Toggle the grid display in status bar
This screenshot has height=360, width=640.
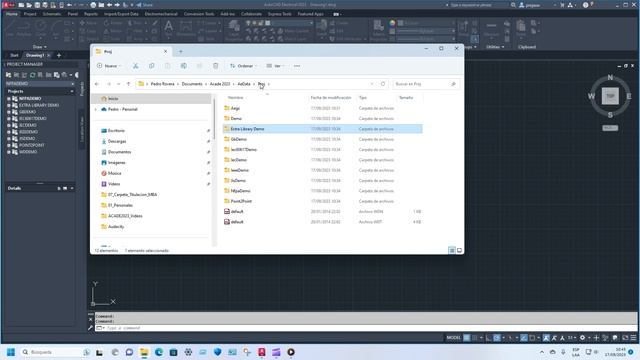(466, 338)
